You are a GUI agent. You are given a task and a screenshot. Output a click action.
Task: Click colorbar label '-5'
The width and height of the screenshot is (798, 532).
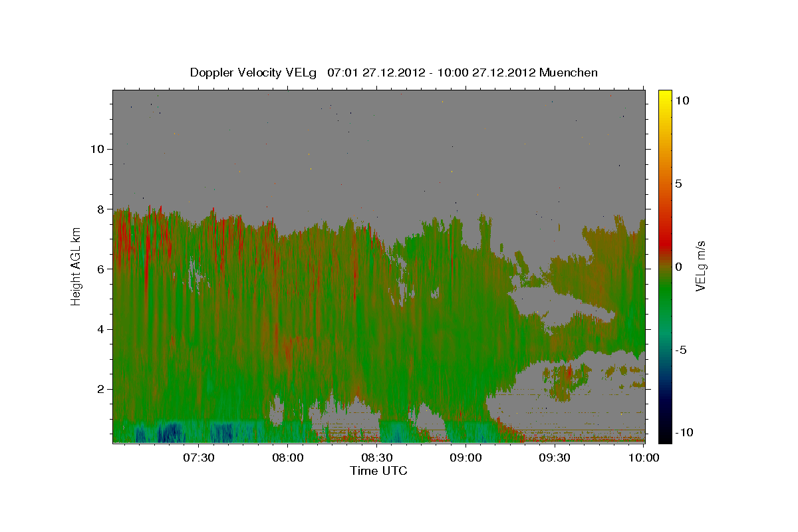pos(681,350)
